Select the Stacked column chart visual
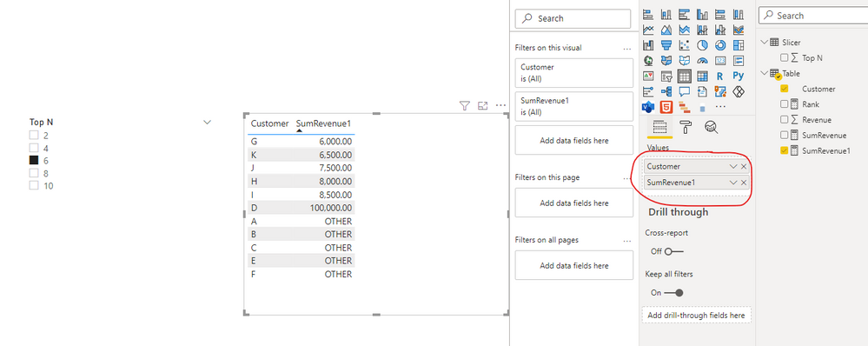The image size is (868, 346). tap(666, 15)
